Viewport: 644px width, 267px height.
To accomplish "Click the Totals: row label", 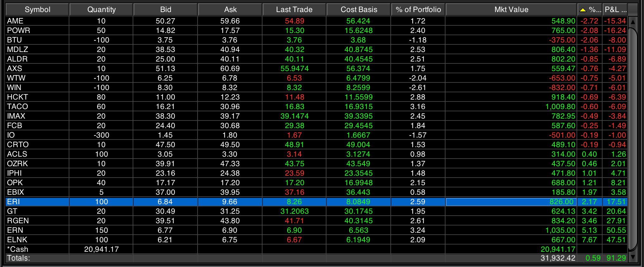I will pyautogui.click(x=18, y=258).
